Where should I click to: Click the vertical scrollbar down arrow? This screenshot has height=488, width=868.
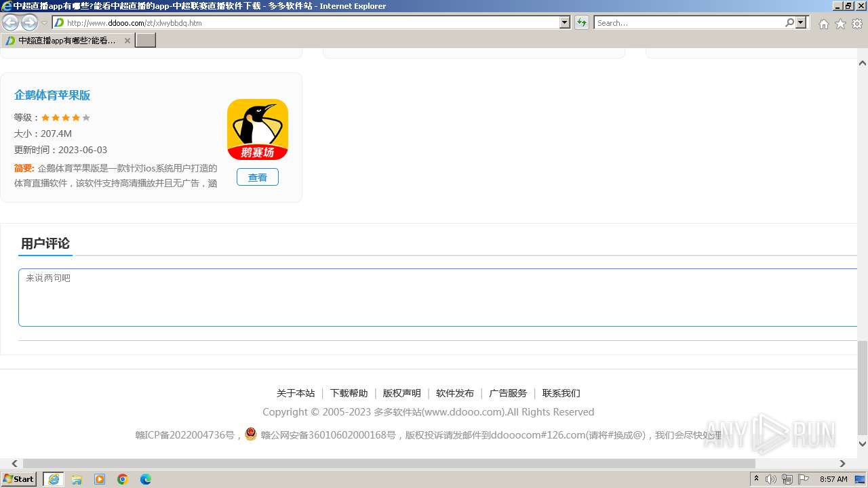point(863,444)
